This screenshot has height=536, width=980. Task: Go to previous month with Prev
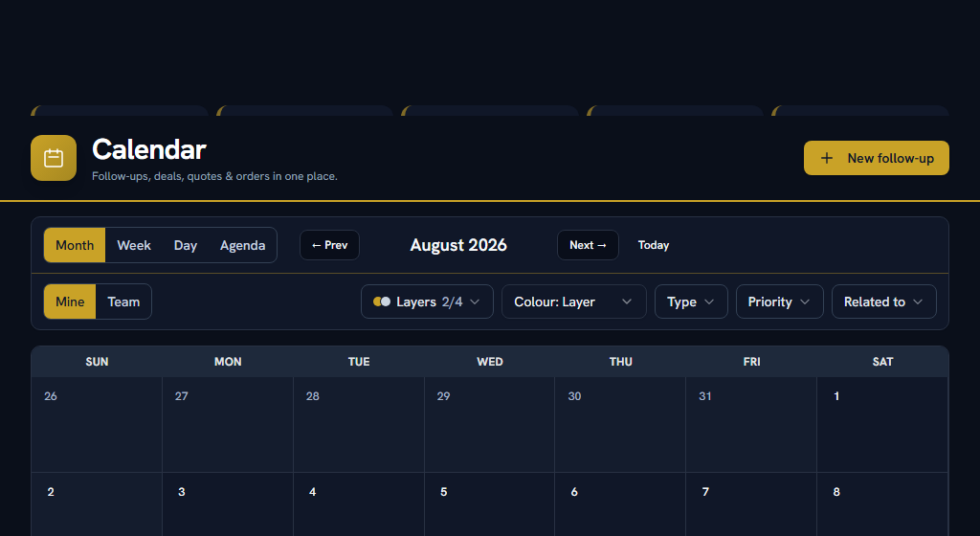coord(329,245)
